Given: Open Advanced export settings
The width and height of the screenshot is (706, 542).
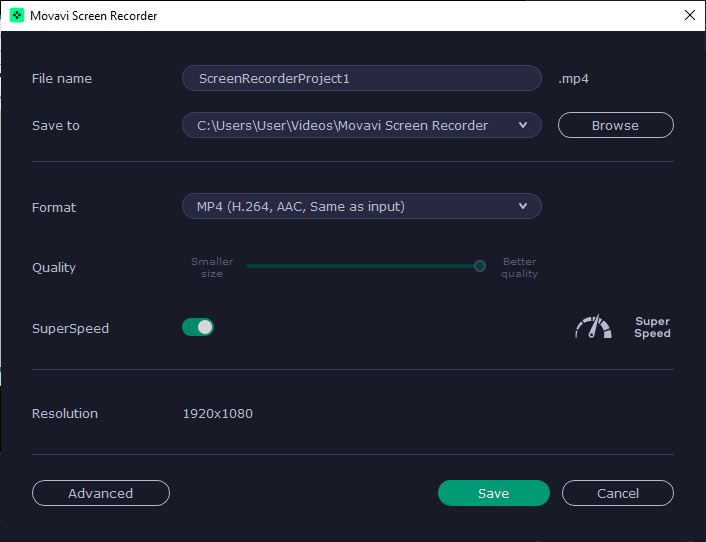Looking at the screenshot, I should [x=101, y=493].
